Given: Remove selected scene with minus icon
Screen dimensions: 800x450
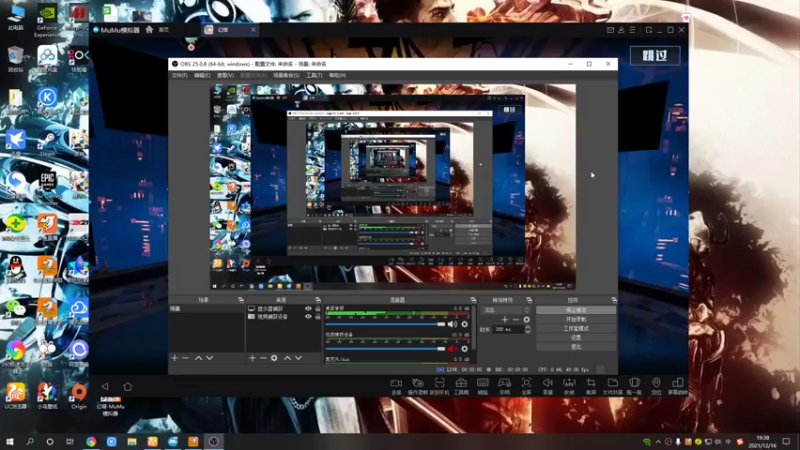Looking at the screenshot, I should coord(185,358).
